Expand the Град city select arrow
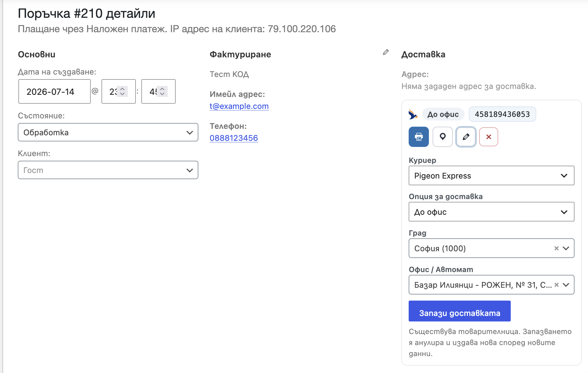588x373 pixels. [566, 248]
